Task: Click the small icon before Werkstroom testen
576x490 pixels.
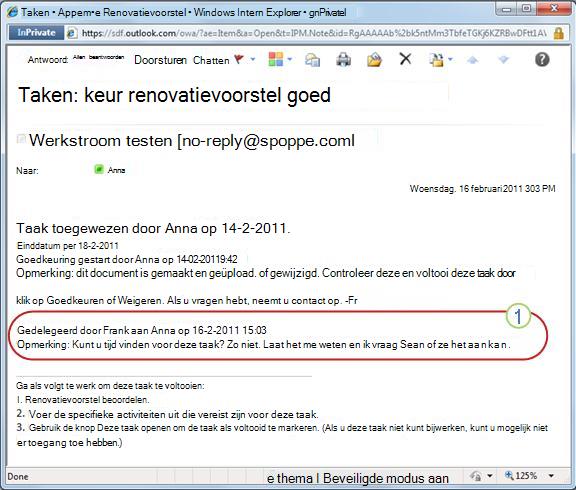Action: click(21, 138)
